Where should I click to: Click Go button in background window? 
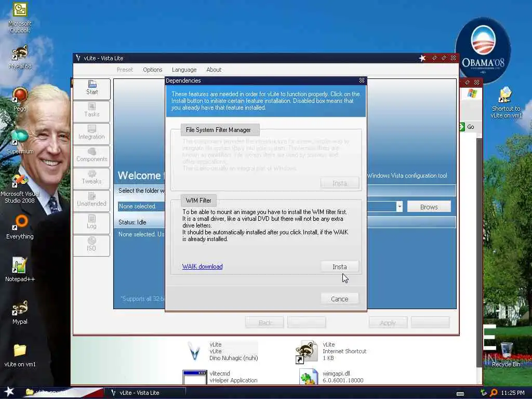click(x=467, y=127)
